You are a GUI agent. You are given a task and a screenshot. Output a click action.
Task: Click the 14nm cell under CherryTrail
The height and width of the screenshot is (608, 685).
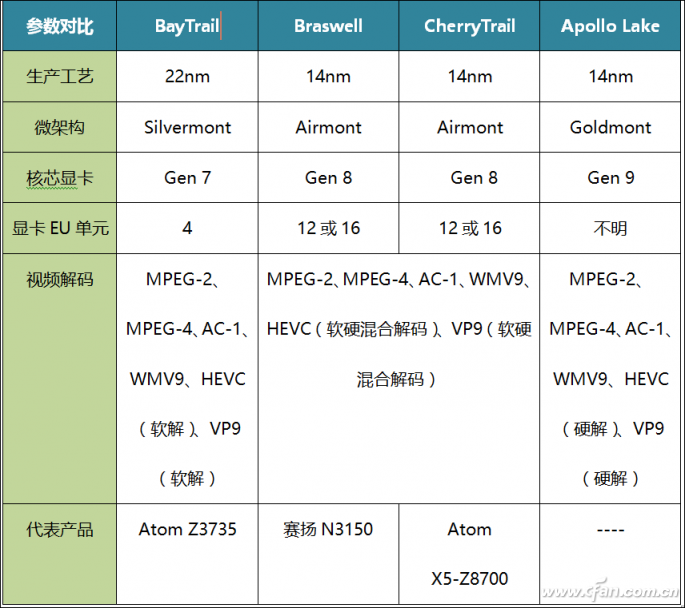click(469, 76)
